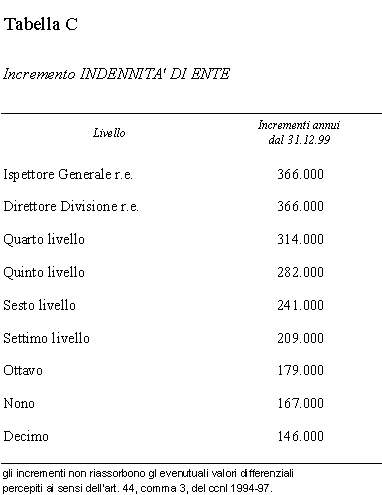Click the footnote about art. 44 comma 3
This screenshot has width=382, height=495.
point(148,481)
